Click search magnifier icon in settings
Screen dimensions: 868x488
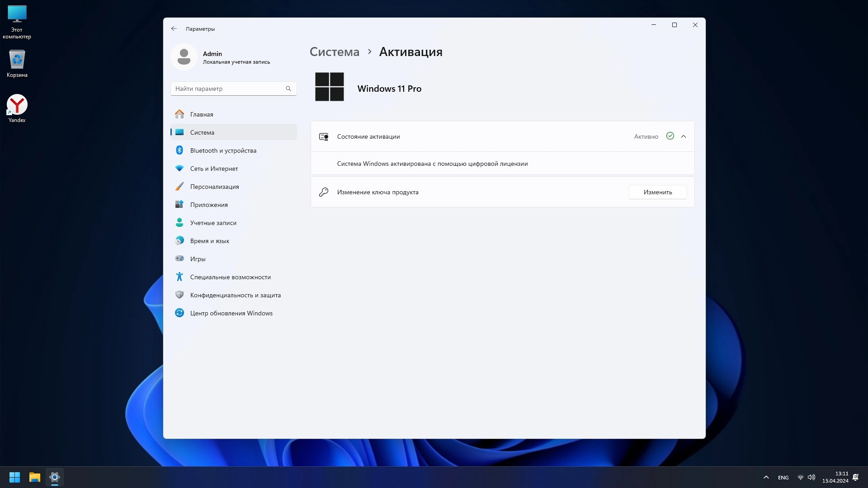click(x=288, y=89)
